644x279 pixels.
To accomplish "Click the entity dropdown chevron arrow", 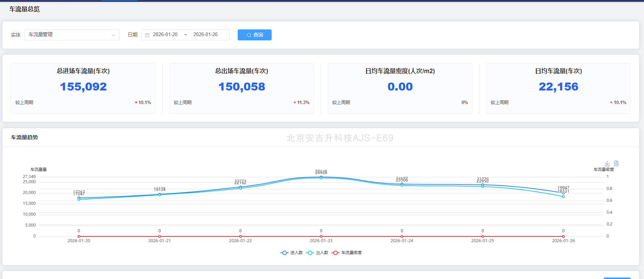I will tap(113, 35).
